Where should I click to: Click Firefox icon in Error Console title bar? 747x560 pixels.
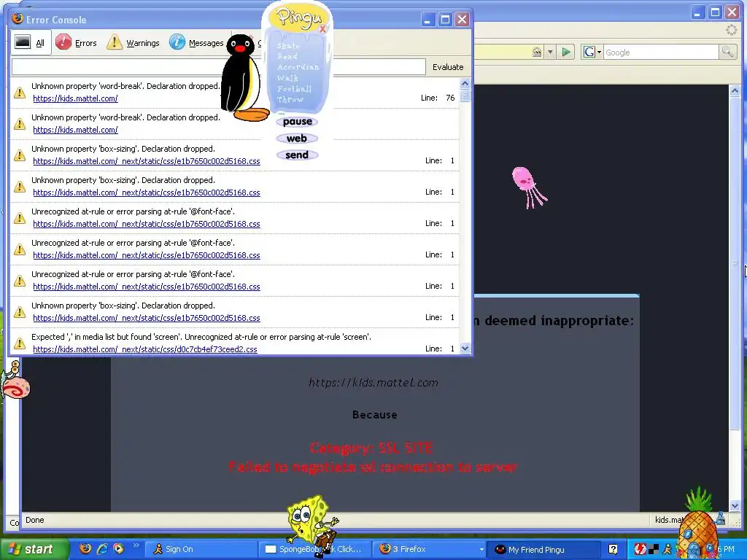tap(18, 19)
